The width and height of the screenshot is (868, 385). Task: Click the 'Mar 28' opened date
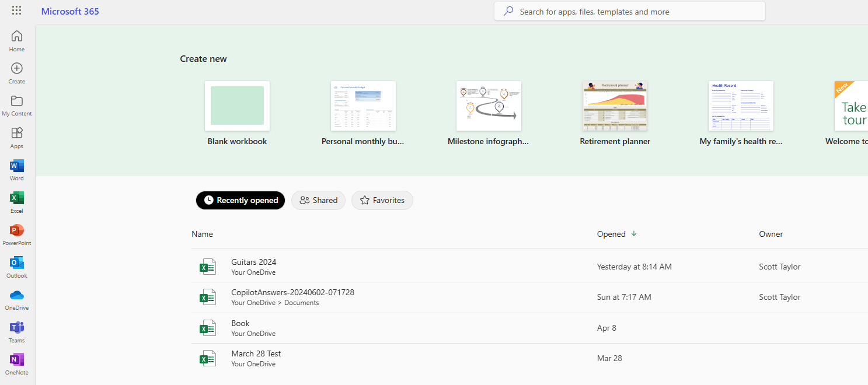point(609,358)
